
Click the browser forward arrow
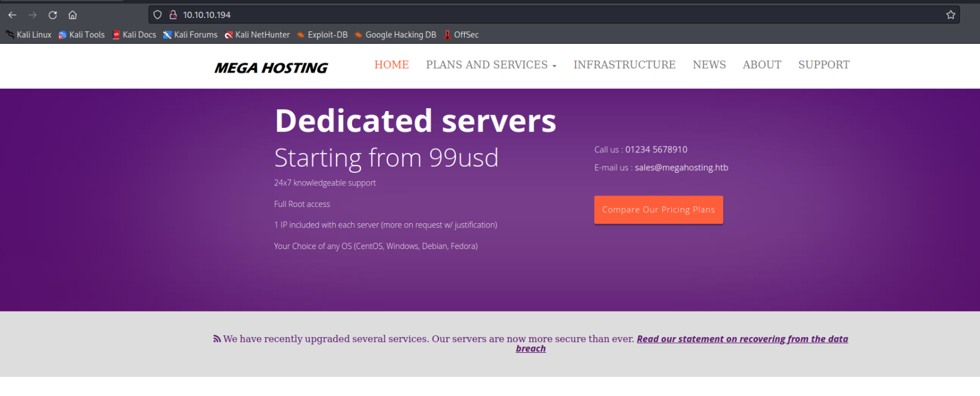(32, 15)
